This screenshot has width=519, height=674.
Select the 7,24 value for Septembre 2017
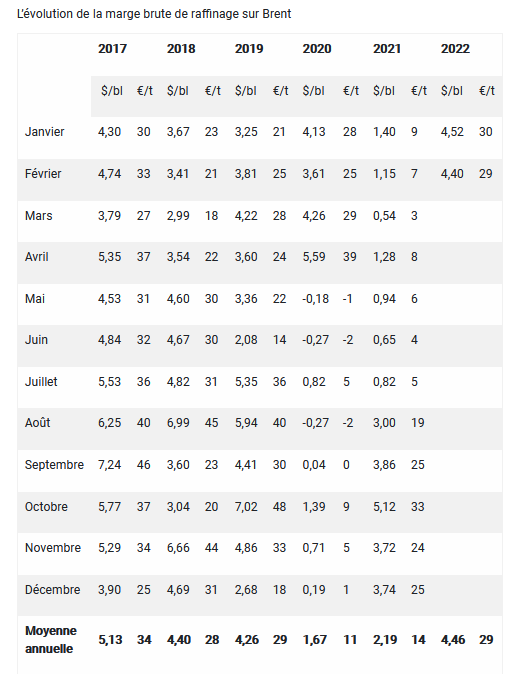click(109, 465)
